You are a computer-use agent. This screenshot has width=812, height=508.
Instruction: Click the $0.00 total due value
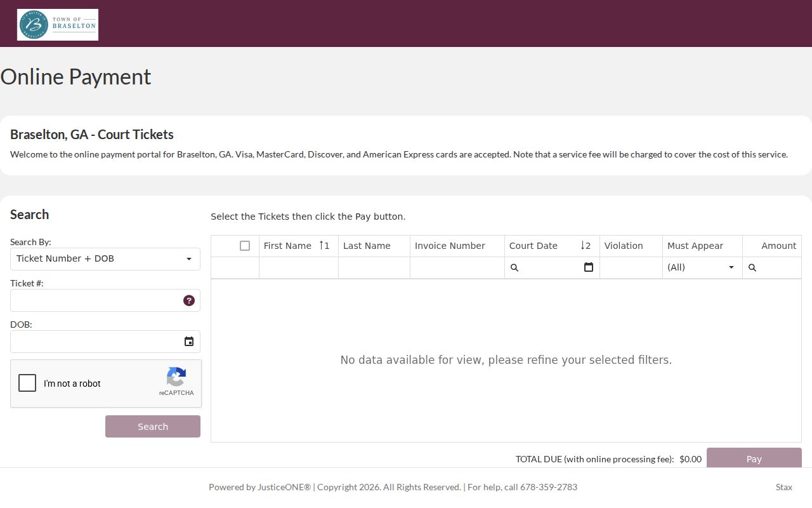click(x=690, y=459)
